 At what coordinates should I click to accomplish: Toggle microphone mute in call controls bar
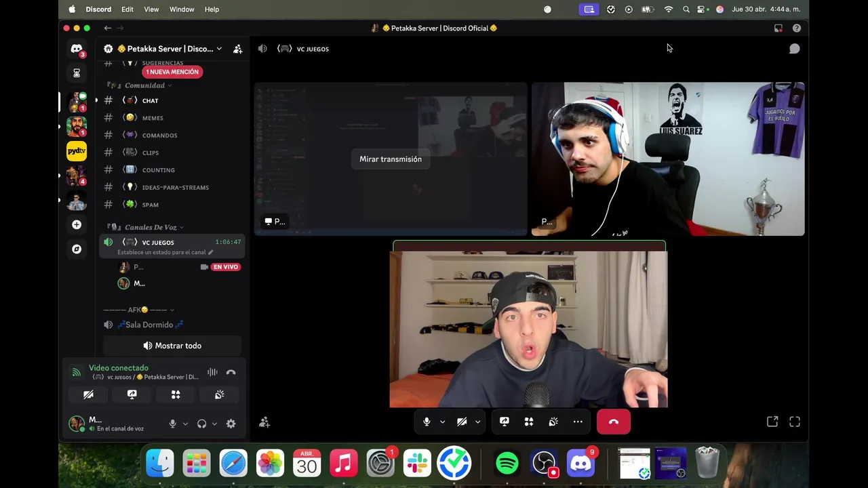[x=427, y=422]
